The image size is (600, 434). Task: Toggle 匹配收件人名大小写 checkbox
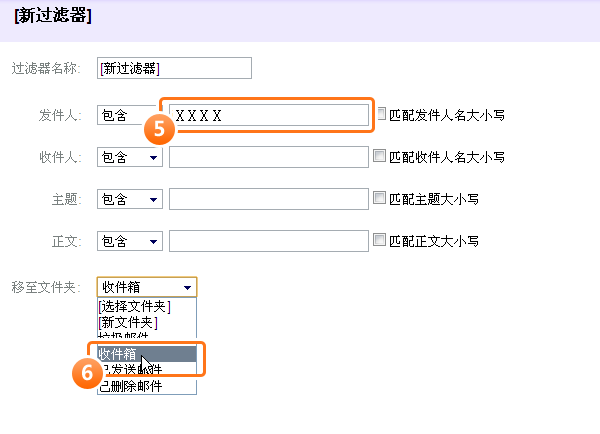[x=379, y=156]
